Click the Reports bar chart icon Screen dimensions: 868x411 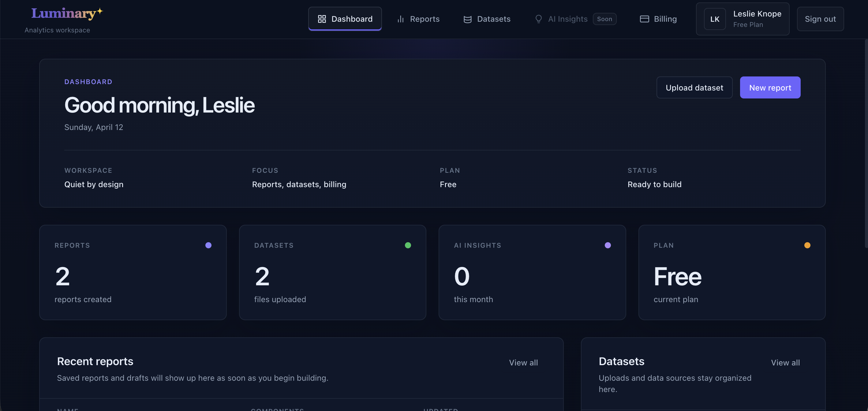click(x=400, y=19)
